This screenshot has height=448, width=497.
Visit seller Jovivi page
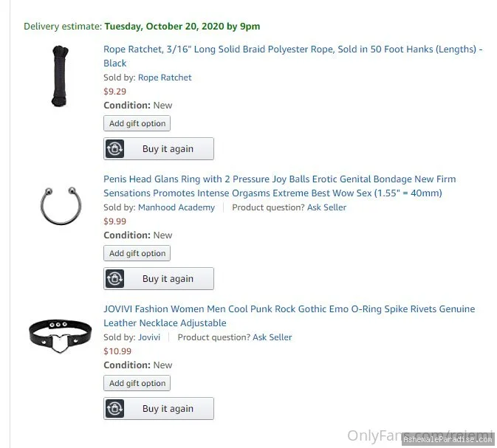pos(149,337)
